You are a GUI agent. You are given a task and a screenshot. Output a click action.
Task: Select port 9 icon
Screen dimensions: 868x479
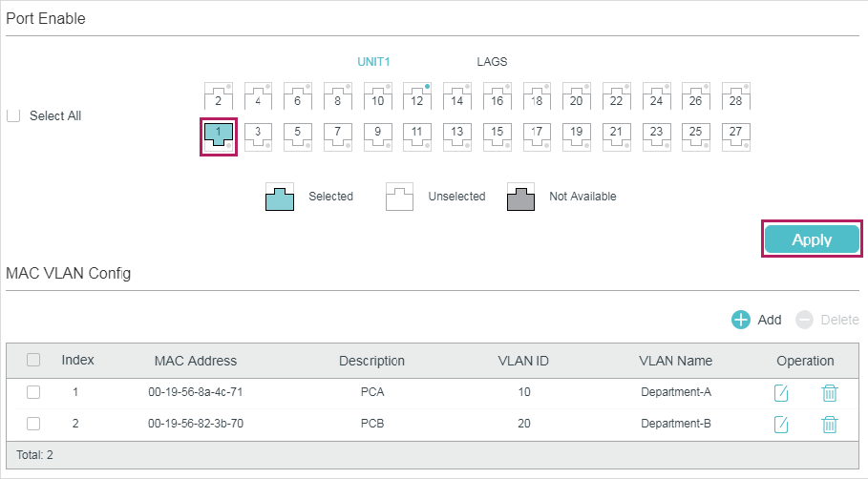pyautogui.click(x=377, y=136)
